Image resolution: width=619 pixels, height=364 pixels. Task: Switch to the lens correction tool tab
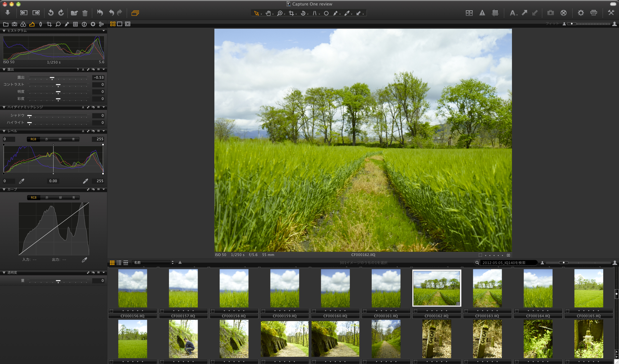coord(41,24)
